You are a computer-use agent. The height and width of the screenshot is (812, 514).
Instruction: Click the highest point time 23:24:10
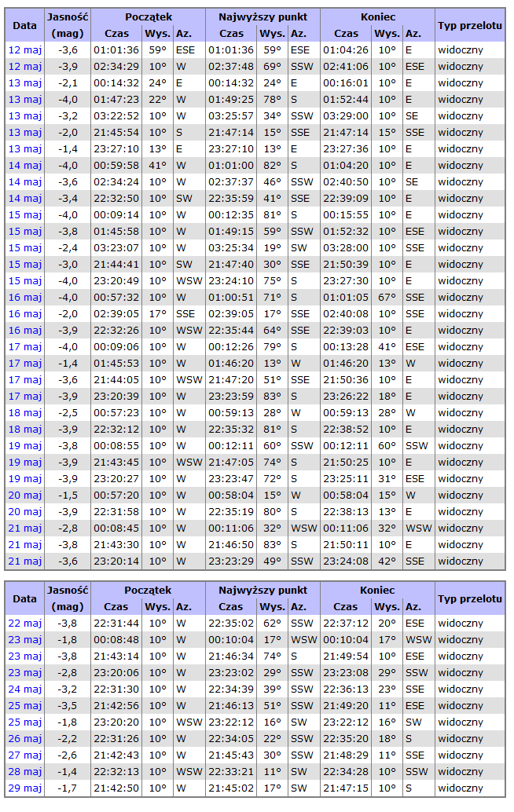coord(231,281)
